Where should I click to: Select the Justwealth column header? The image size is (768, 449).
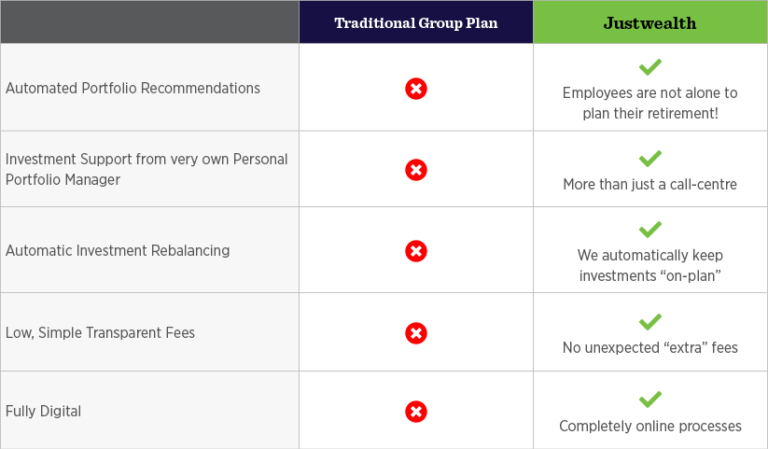(650, 22)
